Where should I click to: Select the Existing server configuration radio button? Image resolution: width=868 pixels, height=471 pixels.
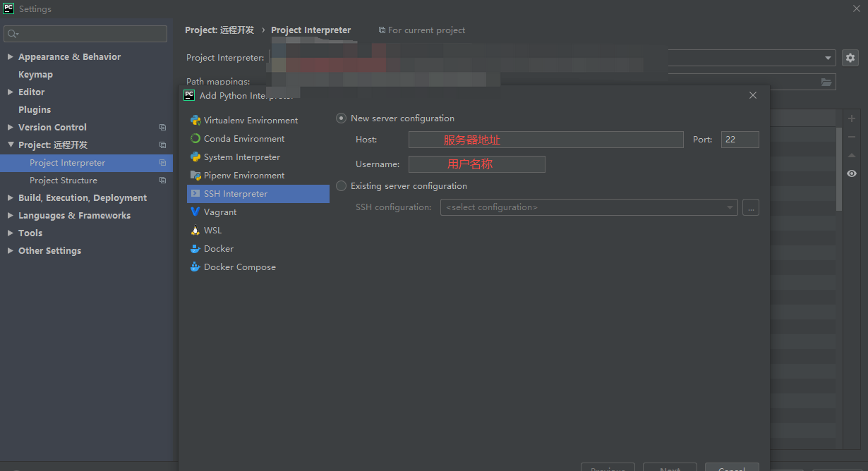[342, 186]
